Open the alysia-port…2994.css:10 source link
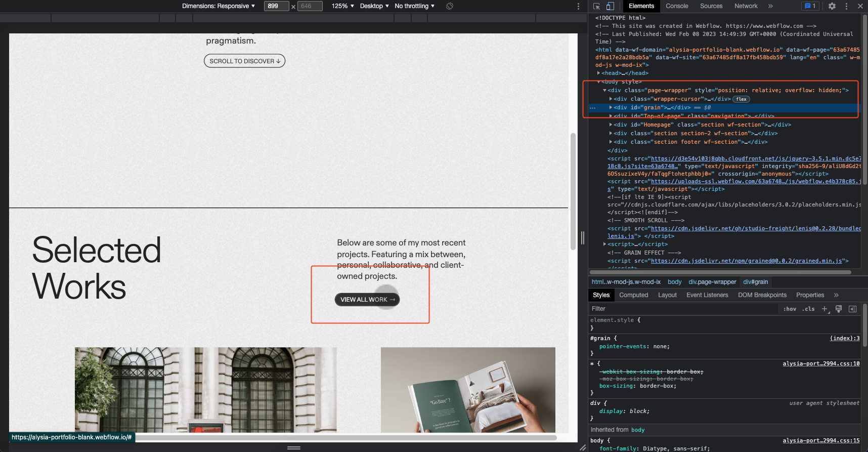The image size is (868, 452). (x=821, y=364)
